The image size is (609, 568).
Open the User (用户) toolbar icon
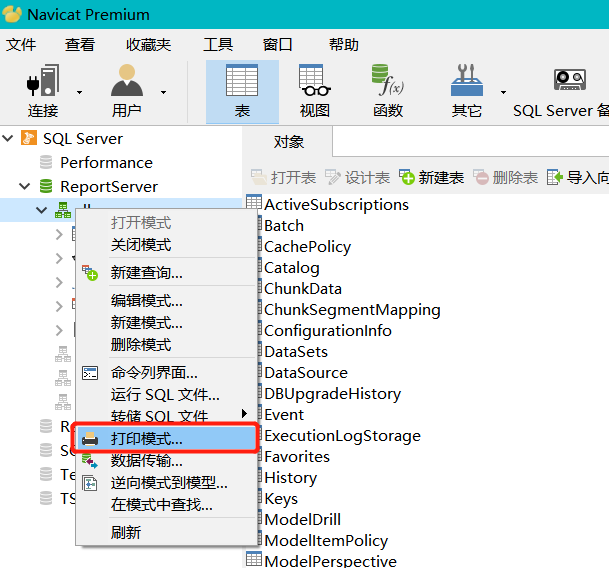[127, 80]
